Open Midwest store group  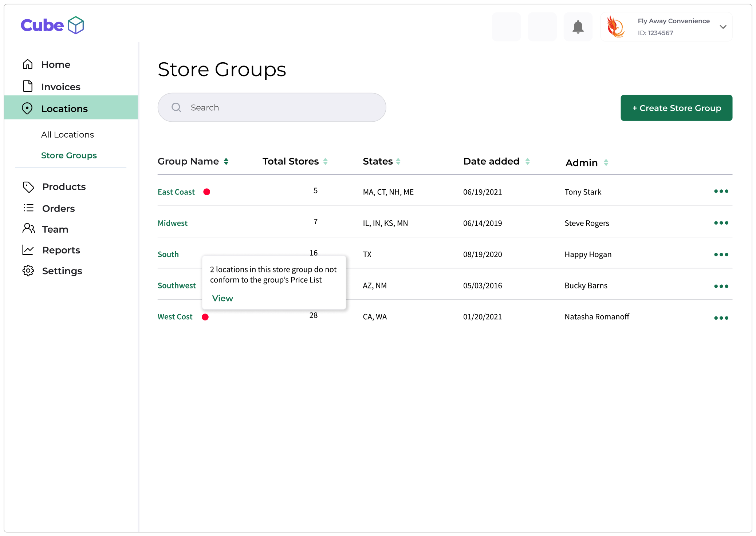(x=173, y=223)
